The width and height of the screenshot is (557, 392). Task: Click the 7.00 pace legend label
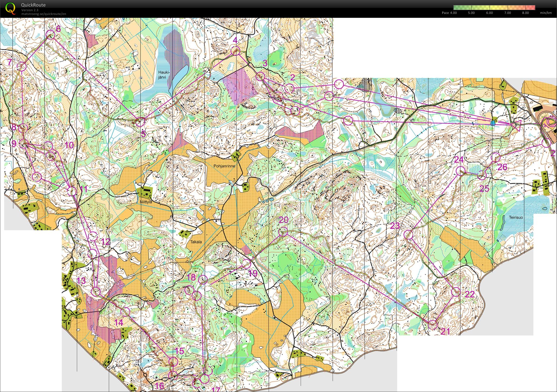click(507, 13)
